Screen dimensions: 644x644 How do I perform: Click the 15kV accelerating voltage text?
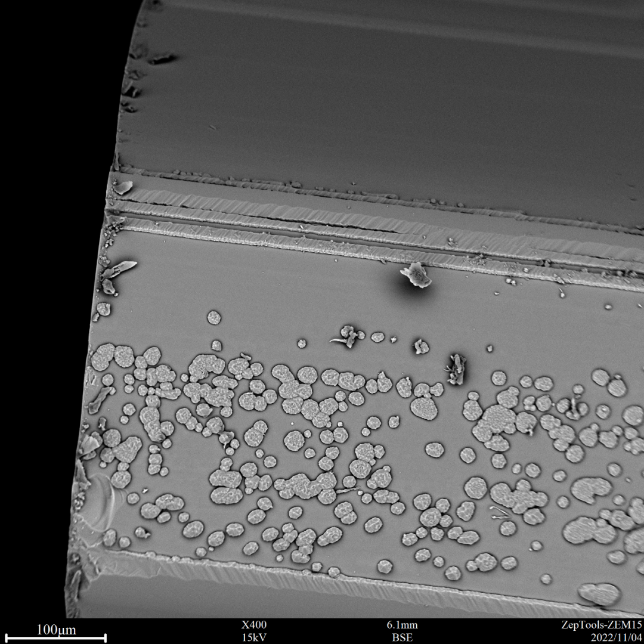pos(254,637)
